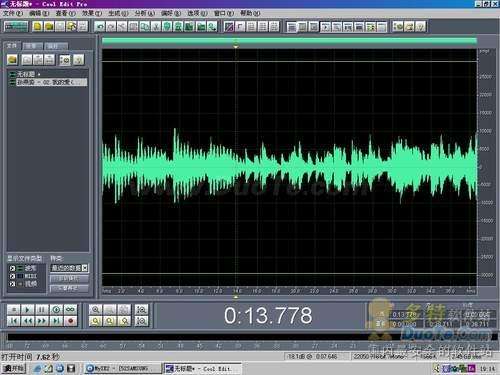Jump to the beginning of the file
This screenshot has height=375, width=500.
point(14,321)
